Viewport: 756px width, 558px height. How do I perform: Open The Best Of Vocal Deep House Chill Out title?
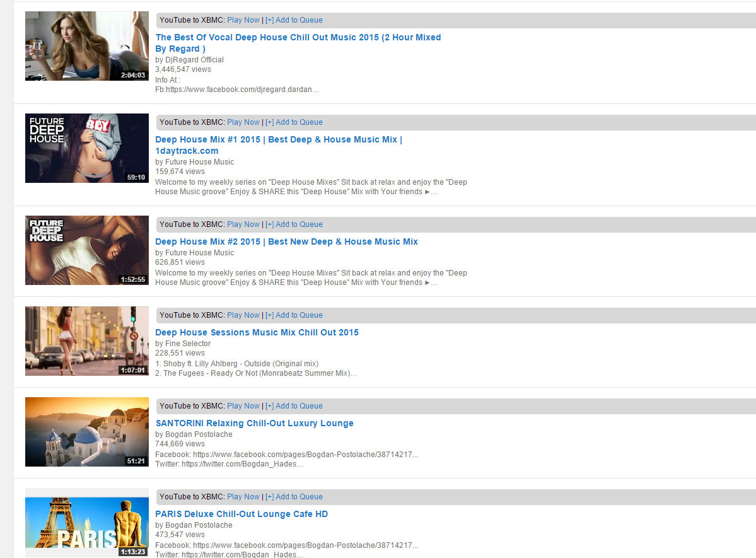click(x=298, y=43)
